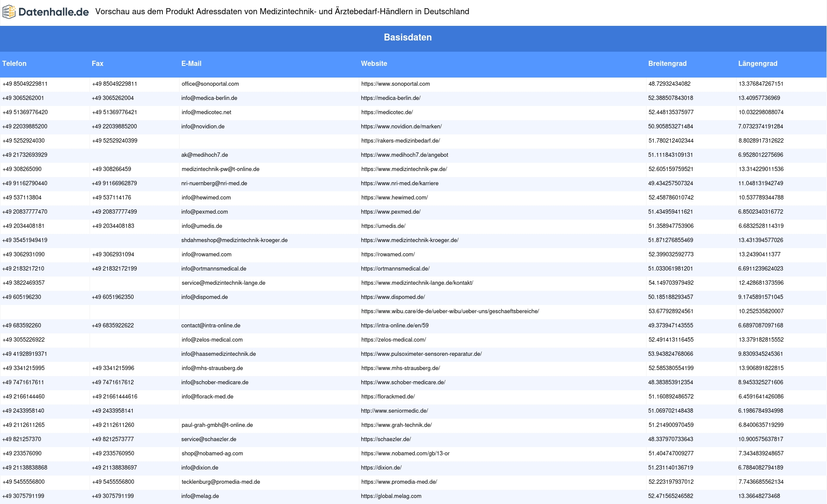Select phone number +49 51369776420
827x504 pixels.
[25, 112]
